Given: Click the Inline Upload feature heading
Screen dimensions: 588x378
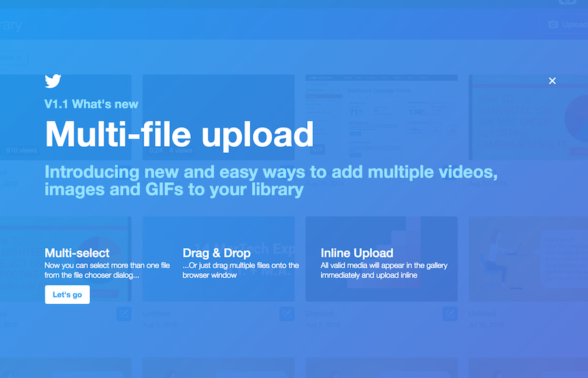Looking at the screenshot, I should (x=357, y=253).
